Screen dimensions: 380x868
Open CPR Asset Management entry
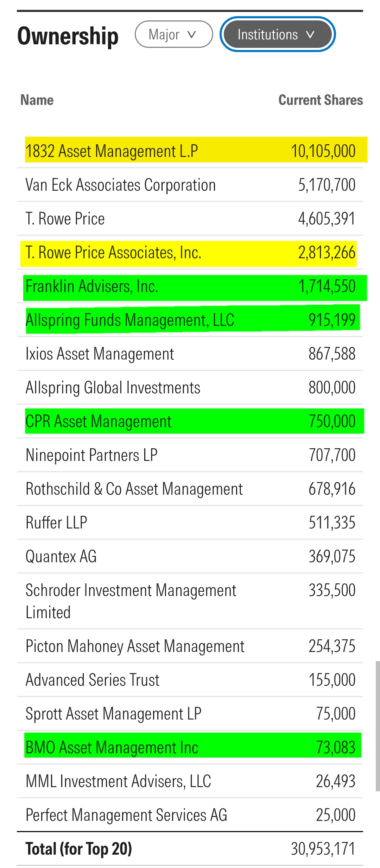tap(99, 422)
